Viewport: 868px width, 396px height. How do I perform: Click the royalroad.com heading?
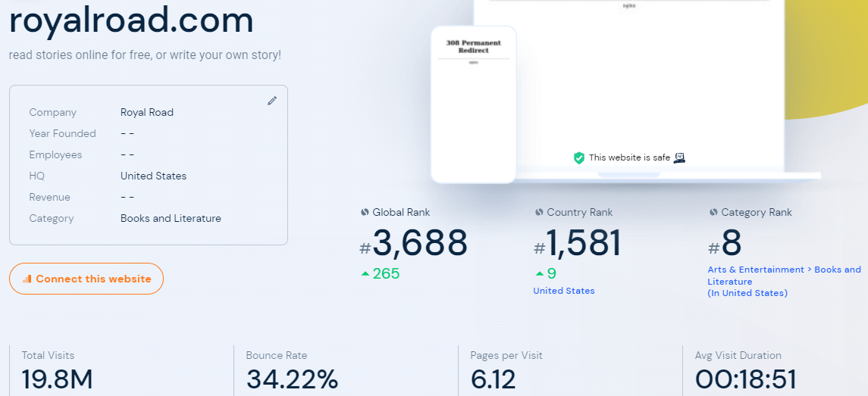click(131, 21)
